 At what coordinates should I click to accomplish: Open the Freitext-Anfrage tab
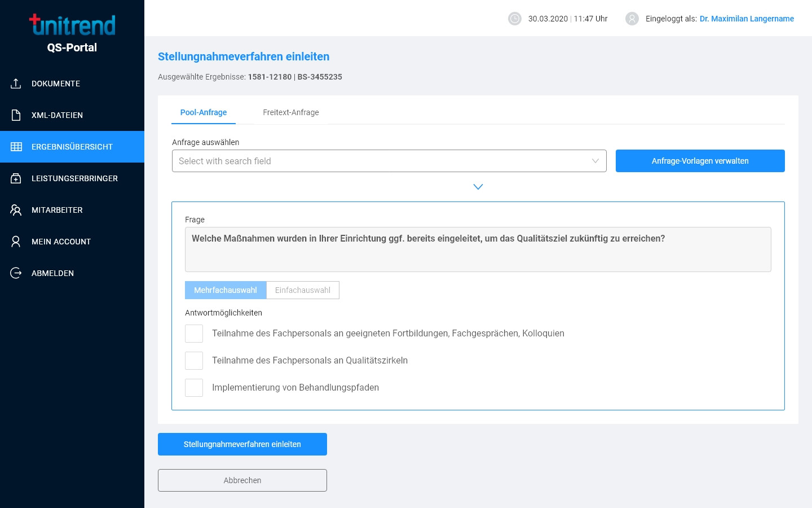click(x=291, y=112)
